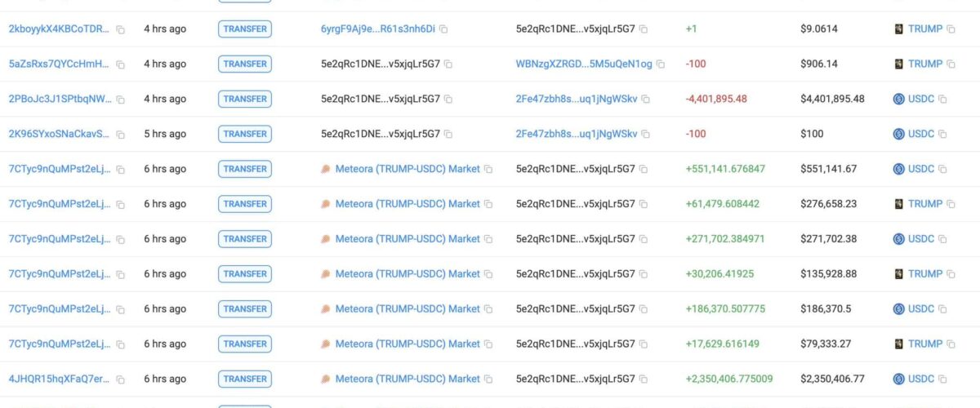
Task: Open TRUMP token in the $906.14 row
Action: (x=925, y=64)
